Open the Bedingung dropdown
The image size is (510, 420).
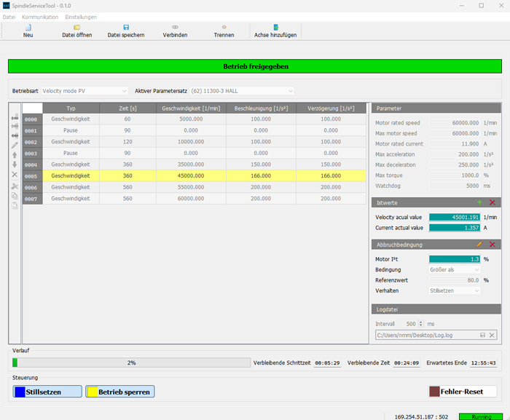click(x=455, y=270)
